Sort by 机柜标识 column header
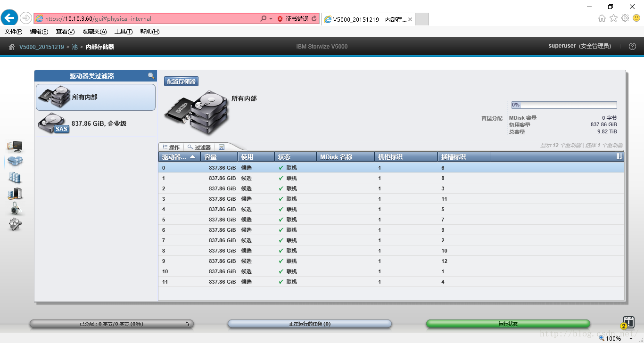The height and width of the screenshot is (343, 644). click(x=406, y=156)
